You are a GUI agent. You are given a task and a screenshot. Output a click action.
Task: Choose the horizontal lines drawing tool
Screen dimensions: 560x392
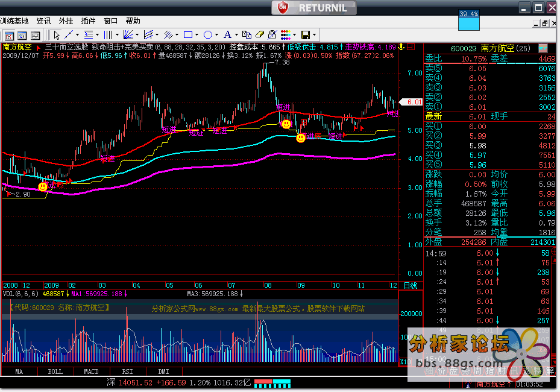(x=88, y=34)
